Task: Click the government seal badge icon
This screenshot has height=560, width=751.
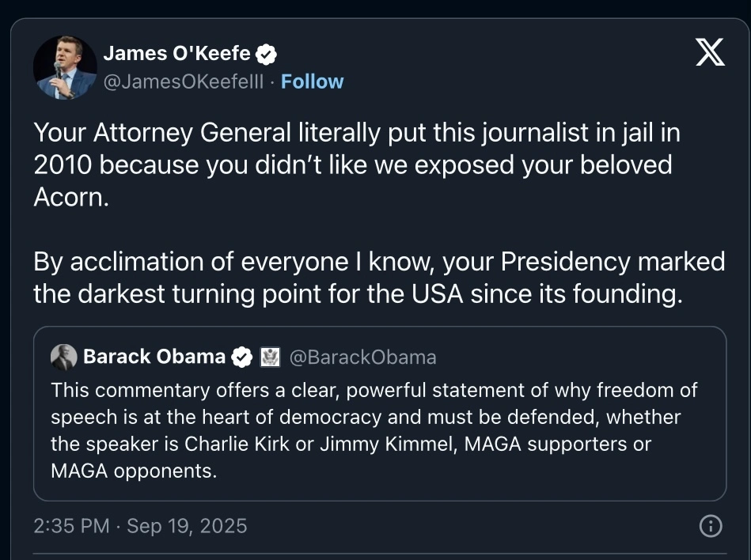Action: coord(270,358)
